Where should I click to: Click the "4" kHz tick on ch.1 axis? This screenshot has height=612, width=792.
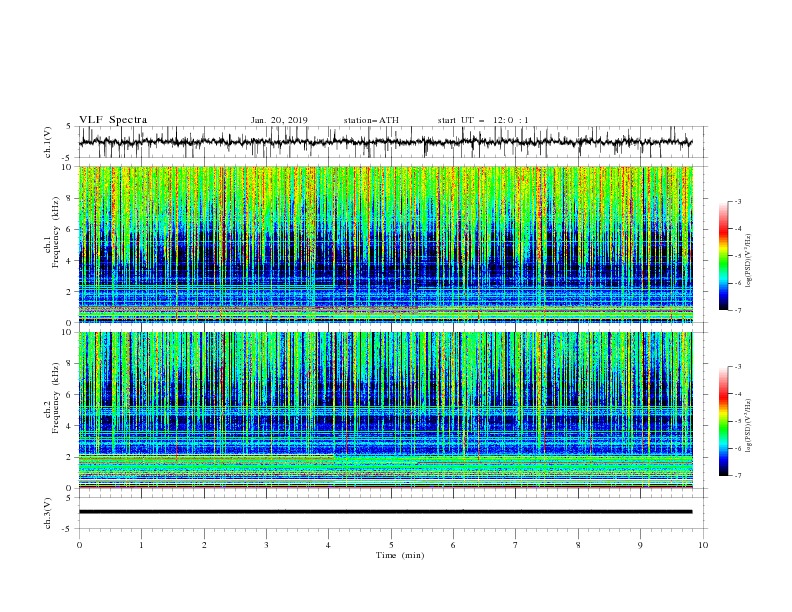pos(71,261)
